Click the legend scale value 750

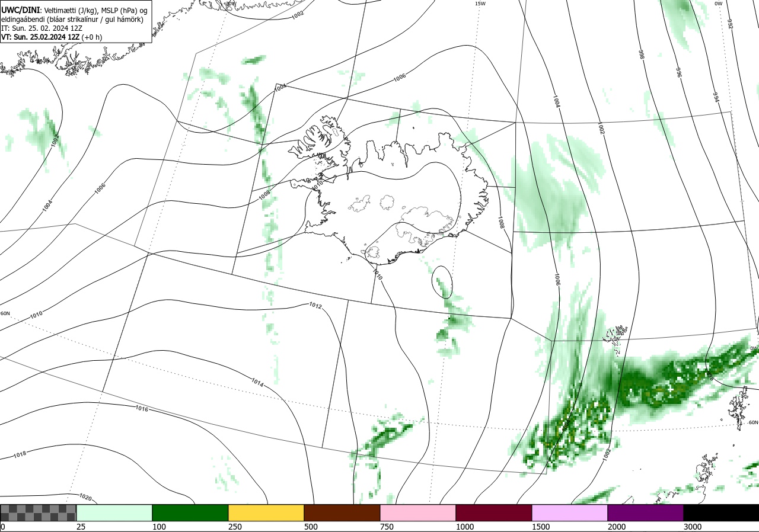pos(387,527)
